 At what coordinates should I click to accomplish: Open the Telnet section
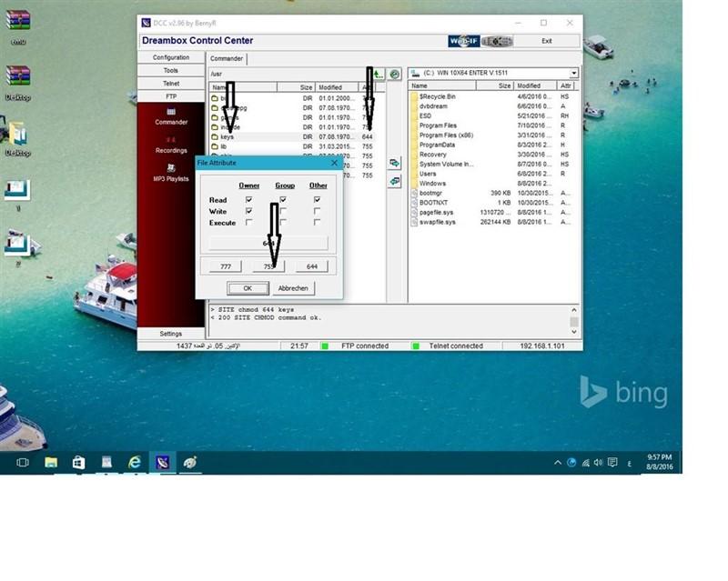[171, 84]
